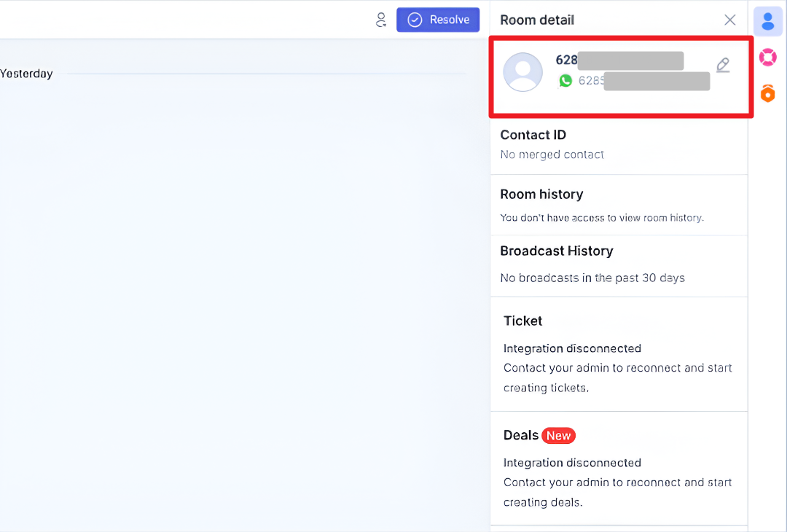
Task: Expand the Room history section
Action: click(x=541, y=195)
